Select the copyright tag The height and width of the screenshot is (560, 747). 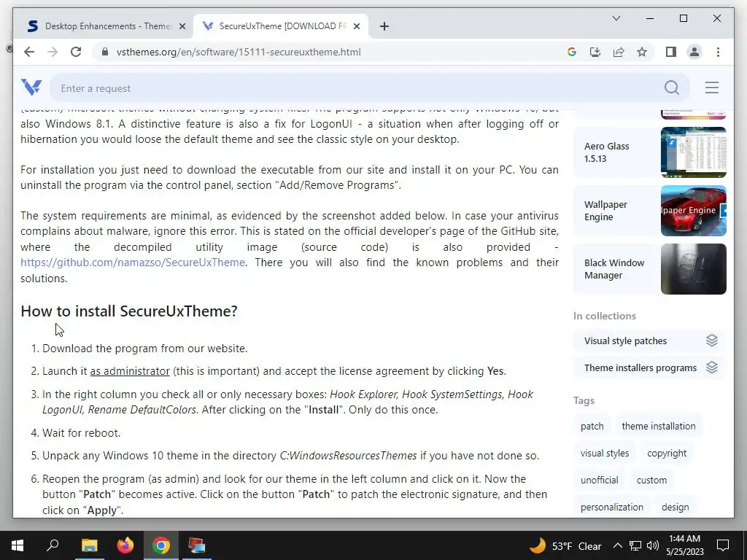tap(667, 454)
